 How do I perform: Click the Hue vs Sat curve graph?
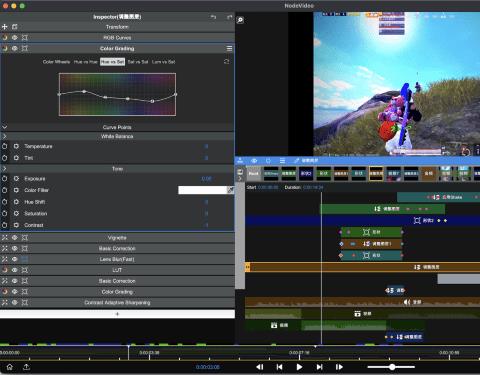(x=118, y=94)
